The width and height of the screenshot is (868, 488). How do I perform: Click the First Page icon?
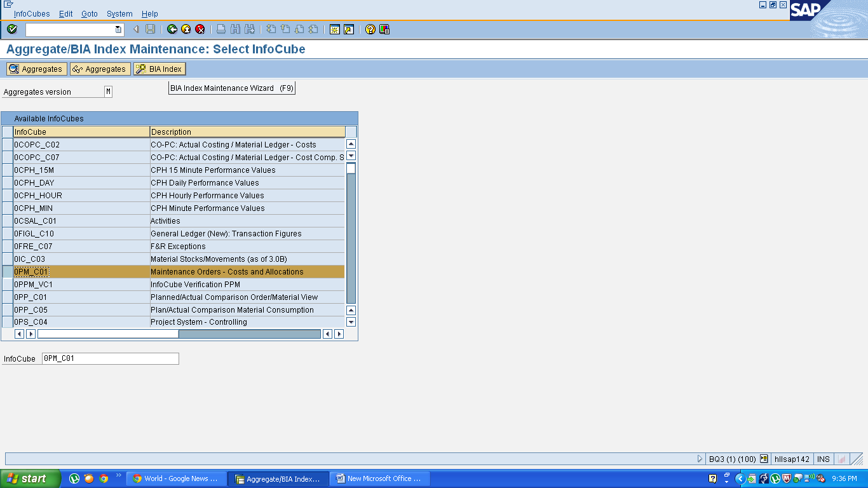(x=271, y=29)
